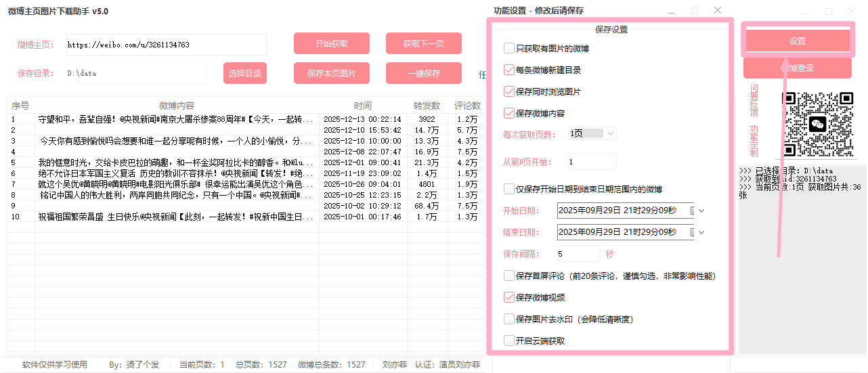Select row 1 post 守望和平，吾辈自强
This screenshot has width=868, height=373.
[177, 119]
